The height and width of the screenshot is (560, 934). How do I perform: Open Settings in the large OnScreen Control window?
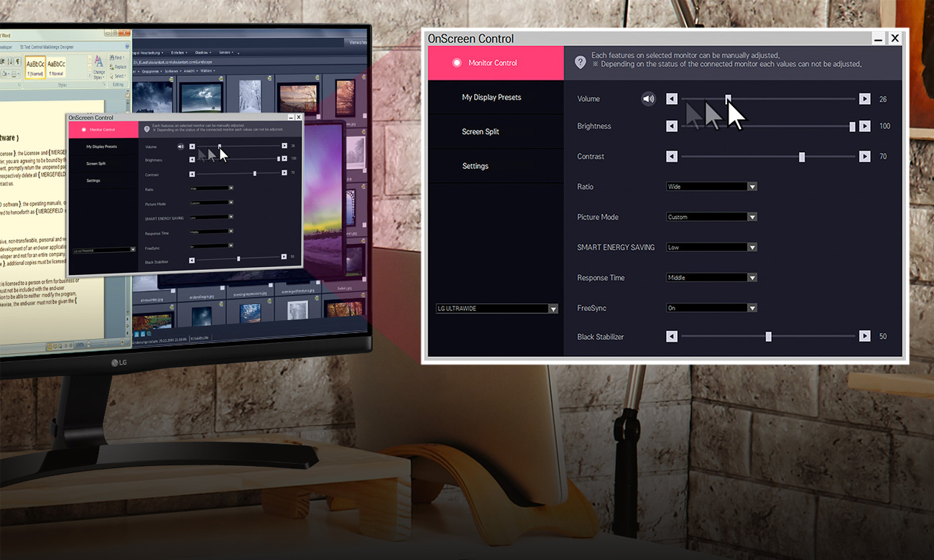click(x=496, y=167)
